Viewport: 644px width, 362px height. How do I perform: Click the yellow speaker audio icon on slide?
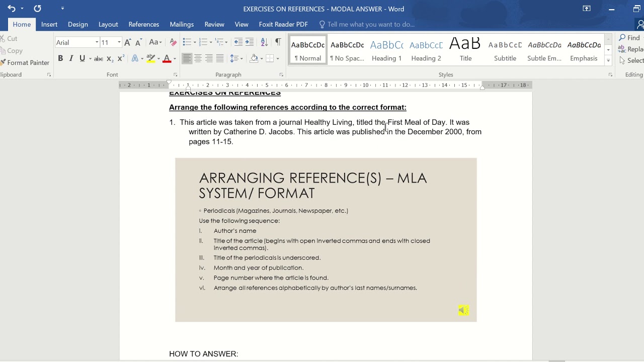(463, 310)
